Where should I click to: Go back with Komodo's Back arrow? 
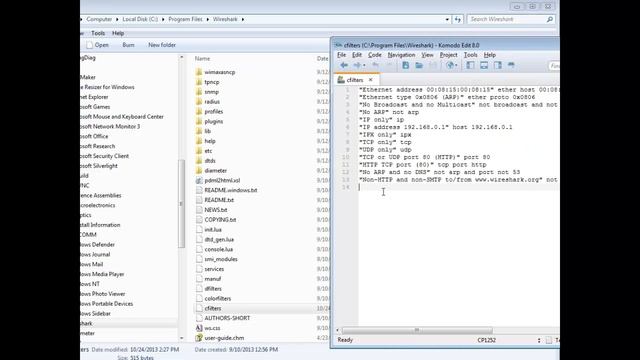point(344,65)
